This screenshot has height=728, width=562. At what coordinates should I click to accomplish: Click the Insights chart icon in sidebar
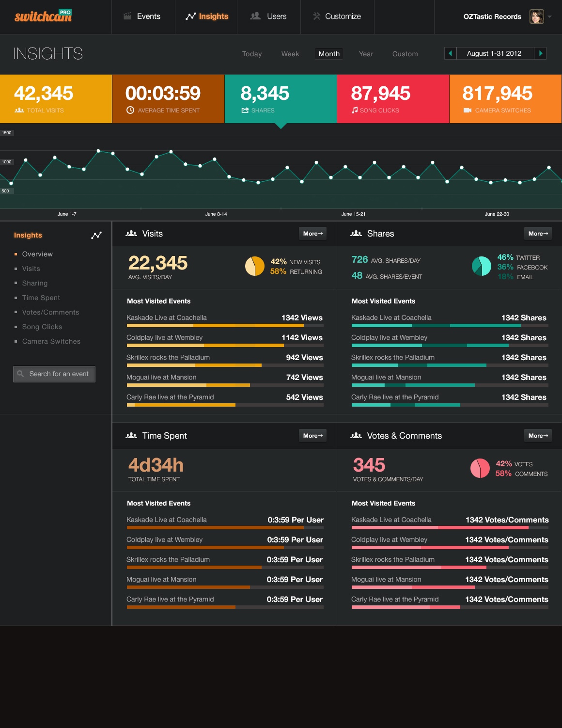click(x=96, y=235)
